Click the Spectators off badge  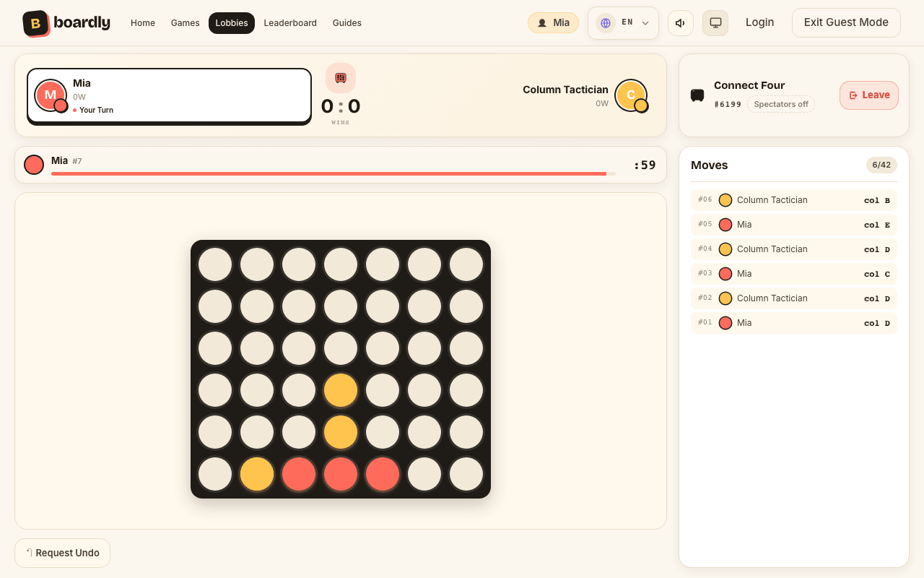[x=781, y=104]
